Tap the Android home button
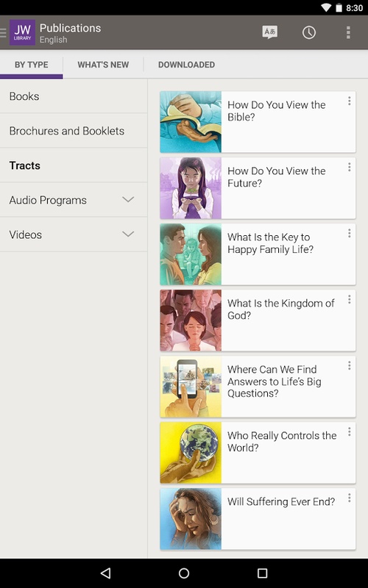The width and height of the screenshot is (368, 588). 184,573
